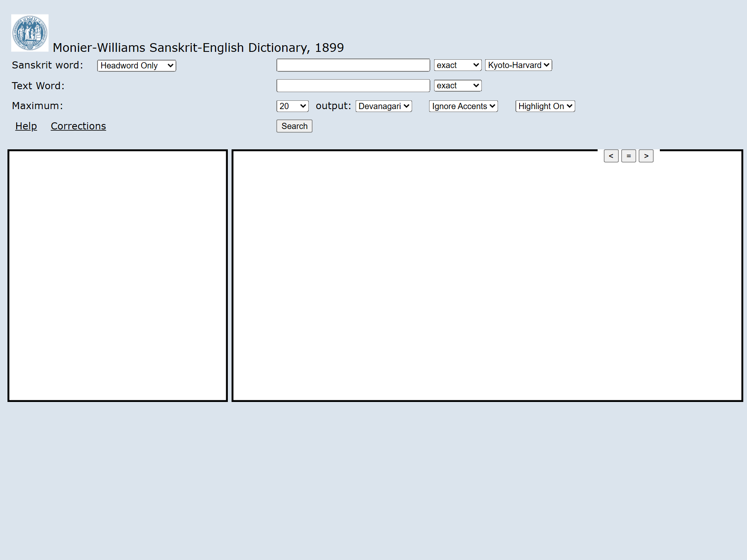
Task: Open the Devanagari output dropdown
Action: tap(383, 106)
